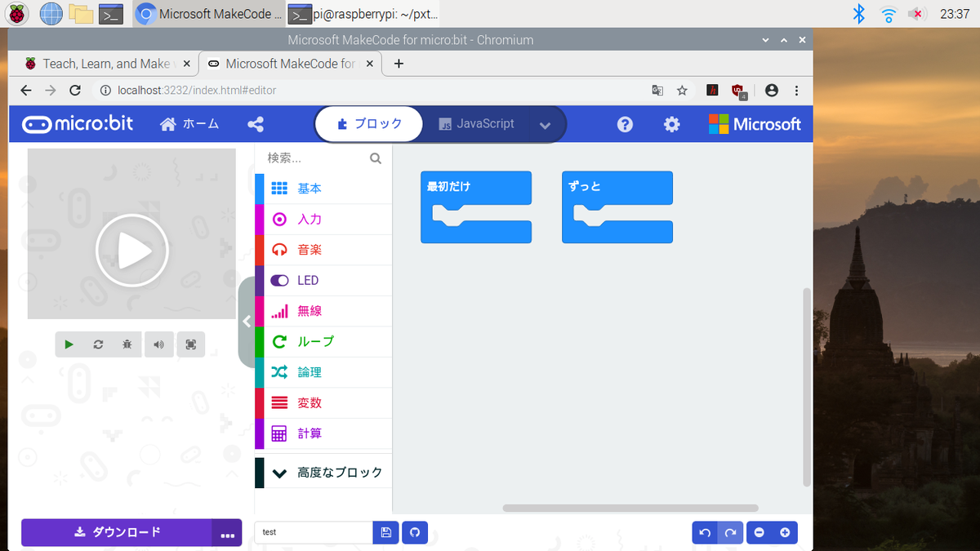Click the project name field containing test

[x=314, y=532]
